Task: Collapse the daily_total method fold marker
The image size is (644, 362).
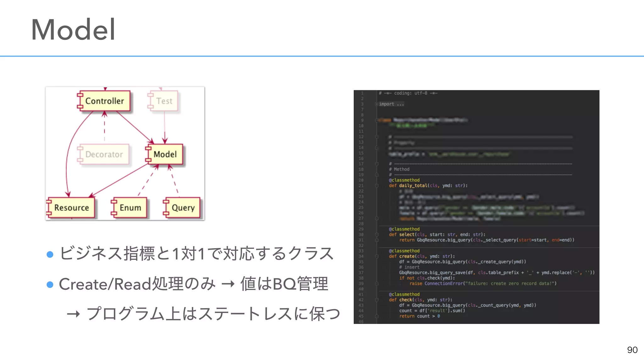Action: 377,186
